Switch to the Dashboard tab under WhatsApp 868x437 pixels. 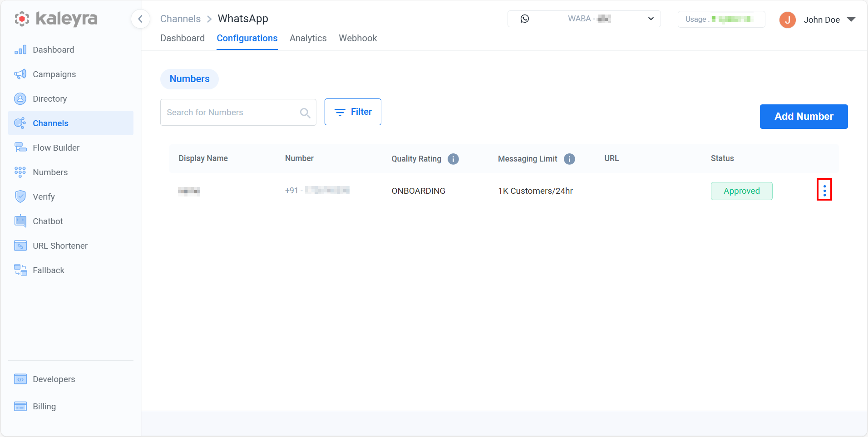pyautogui.click(x=182, y=38)
